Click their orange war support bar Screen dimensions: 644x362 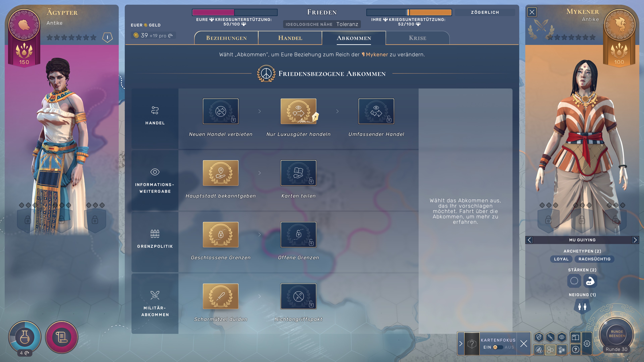(x=409, y=12)
